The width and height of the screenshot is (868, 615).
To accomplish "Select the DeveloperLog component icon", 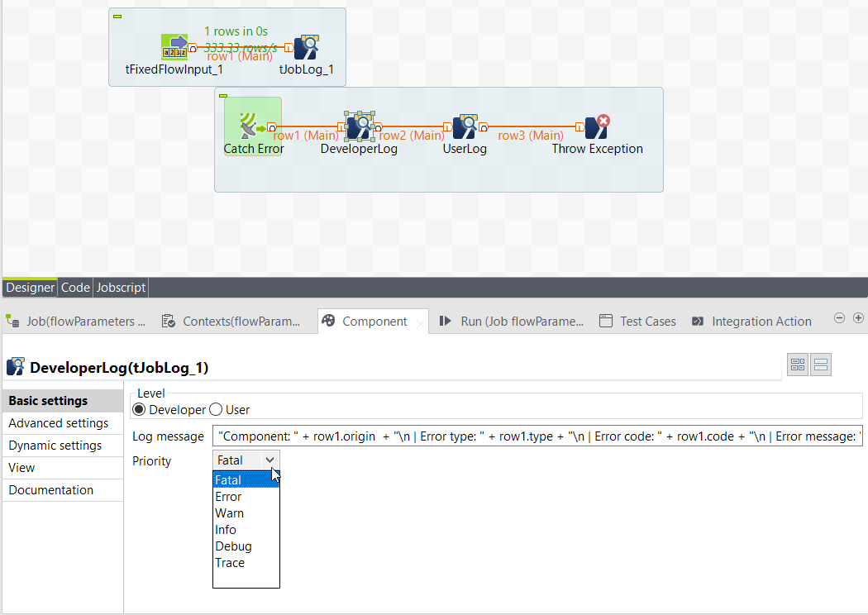I will pos(359,127).
